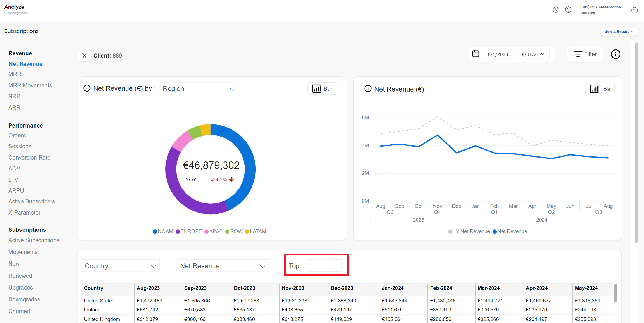
Task: Open MRR Movements report
Action: click(30, 85)
